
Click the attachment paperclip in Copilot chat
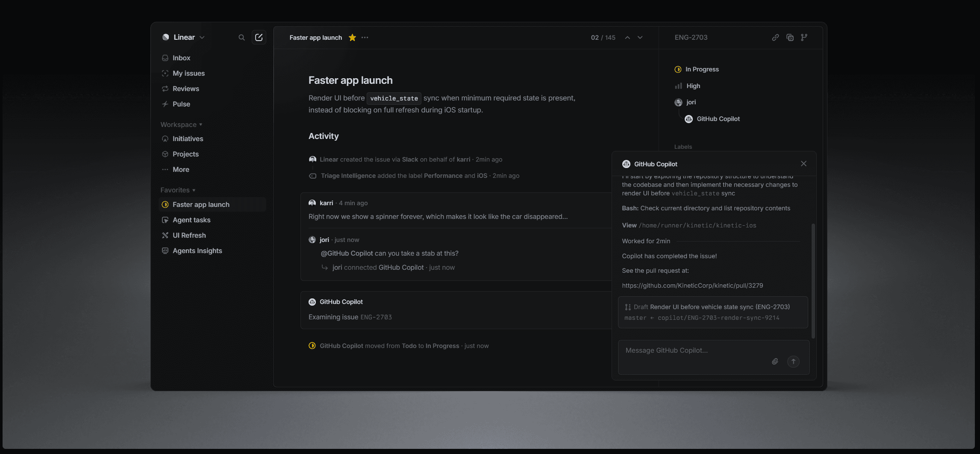click(x=775, y=362)
